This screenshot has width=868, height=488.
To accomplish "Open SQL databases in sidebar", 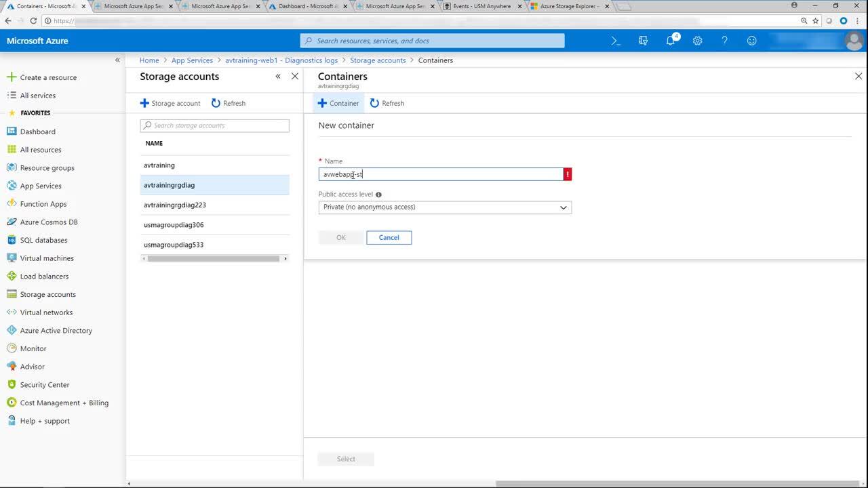I will coord(43,240).
